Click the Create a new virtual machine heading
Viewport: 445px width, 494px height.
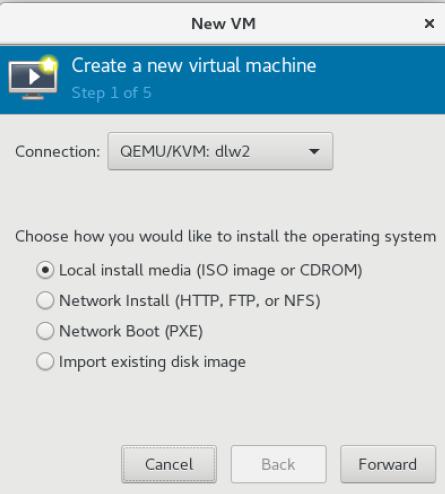[194, 65]
